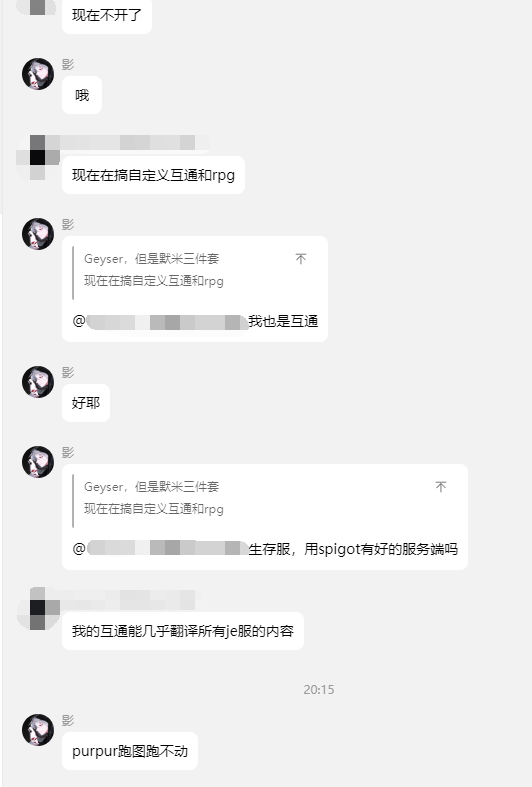Select the purpur跑图跑不动 message bubble
The image size is (532, 787).
pyautogui.click(x=130, y=751)
